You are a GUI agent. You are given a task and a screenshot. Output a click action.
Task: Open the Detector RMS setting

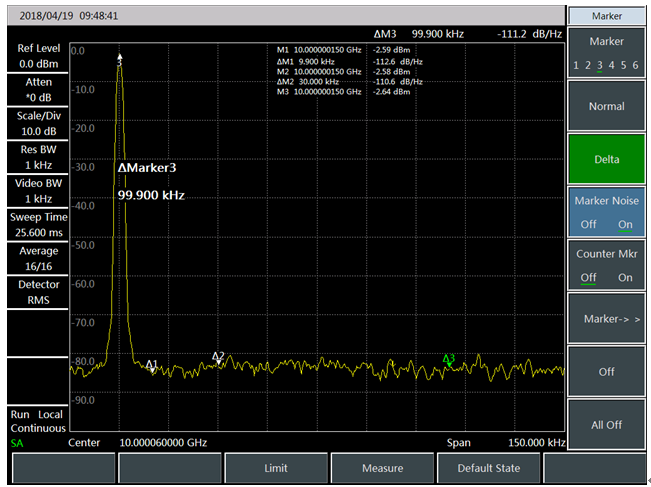pos(39,291)
